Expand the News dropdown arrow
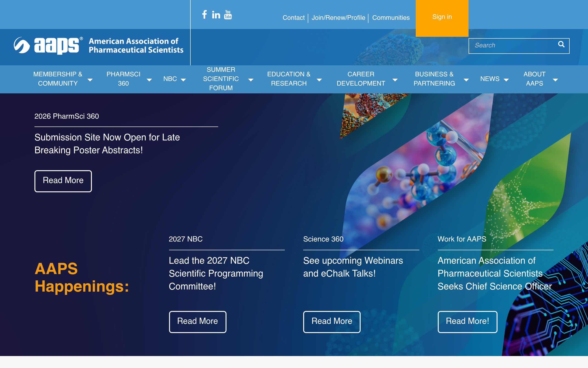The width and height of the screenshot is (588, 368). (x=506, y=80)
